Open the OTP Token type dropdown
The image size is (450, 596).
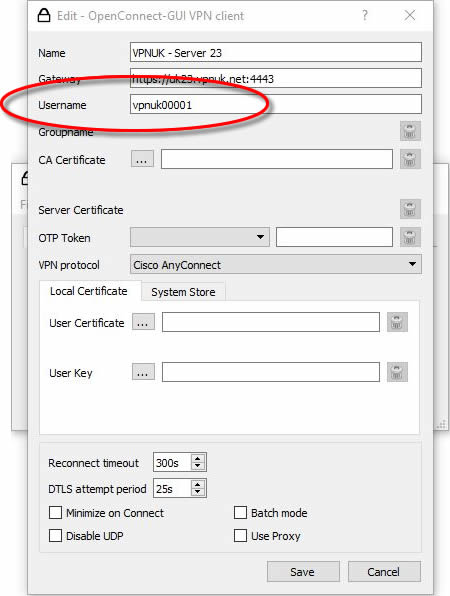pos(200,237)
